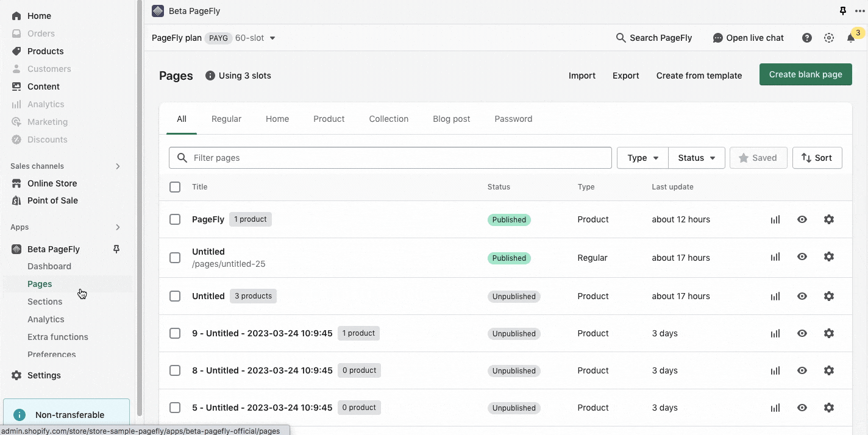Open notifications bell with badge 3
The width and height of the screenshot is (868, 435).
[x=851, y=38]
